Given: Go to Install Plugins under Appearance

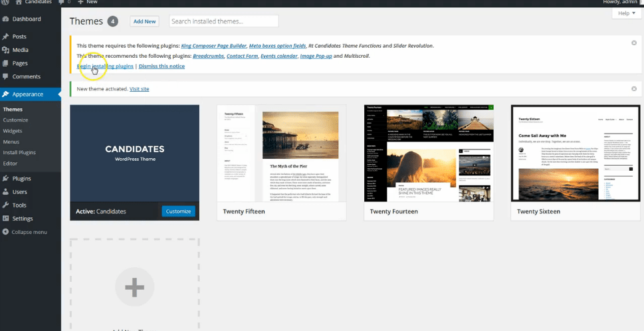Looking at the screenshot, I should [19, 152].
